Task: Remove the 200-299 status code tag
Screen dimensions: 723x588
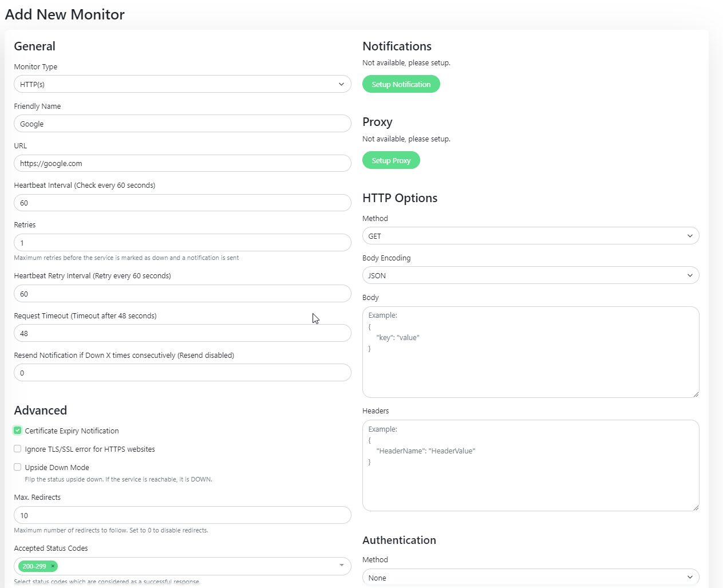Action: [x=53, y=566]
